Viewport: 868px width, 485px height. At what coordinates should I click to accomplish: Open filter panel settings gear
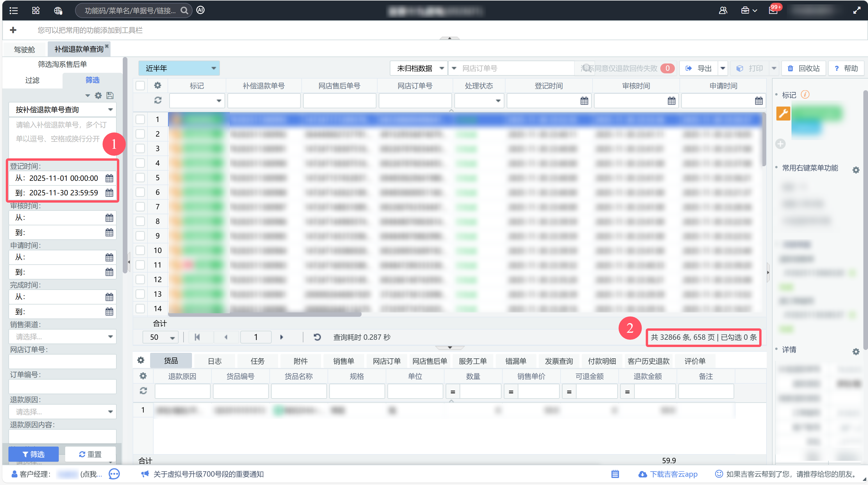coord(98,95)
